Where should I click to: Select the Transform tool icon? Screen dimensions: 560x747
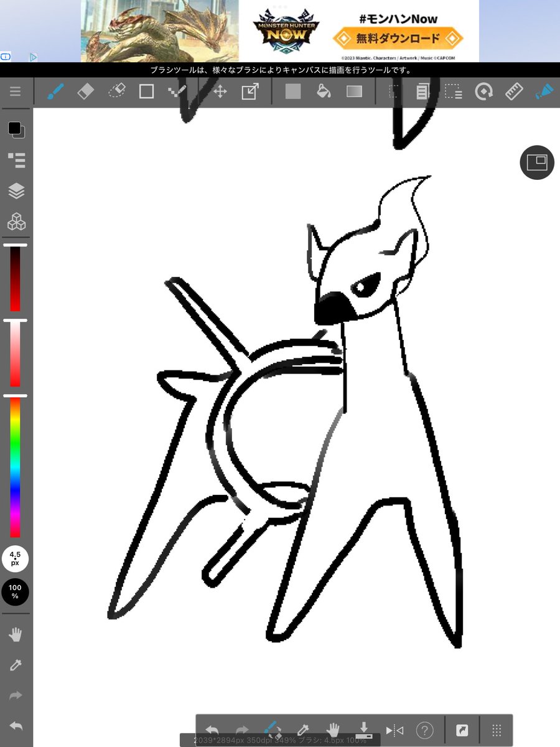(x=250, y=92)
